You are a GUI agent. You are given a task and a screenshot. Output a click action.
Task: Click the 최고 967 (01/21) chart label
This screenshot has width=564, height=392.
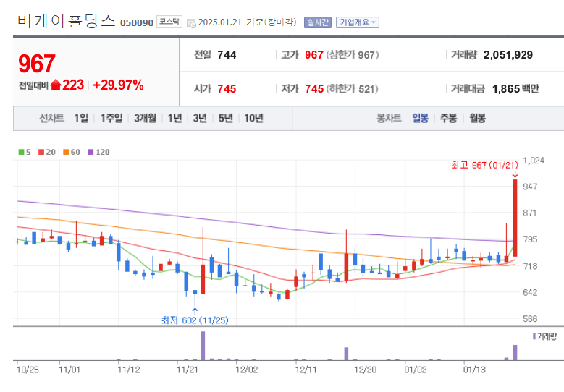[484, 166]
